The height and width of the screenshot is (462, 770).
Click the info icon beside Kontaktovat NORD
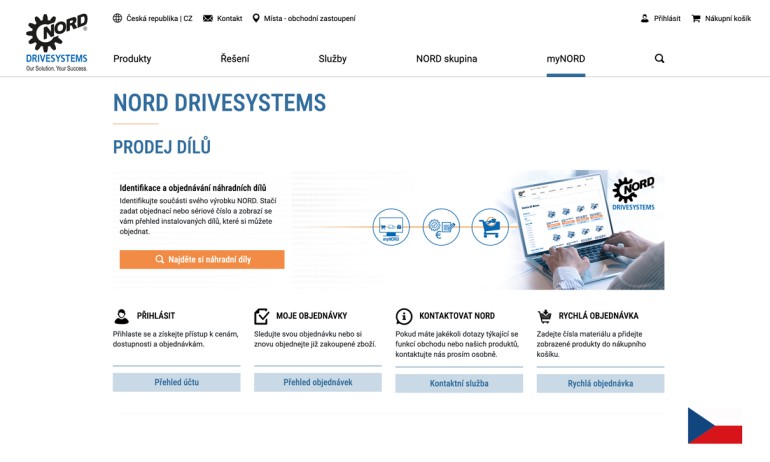click(404, 316)
